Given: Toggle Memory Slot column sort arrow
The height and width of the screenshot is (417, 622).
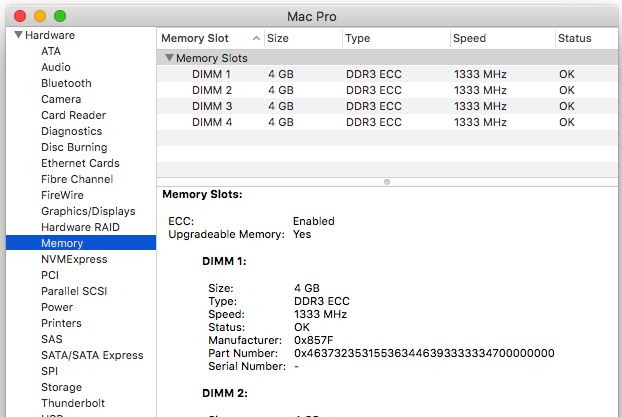Looking at the screenshot, I should pos(256,38).
